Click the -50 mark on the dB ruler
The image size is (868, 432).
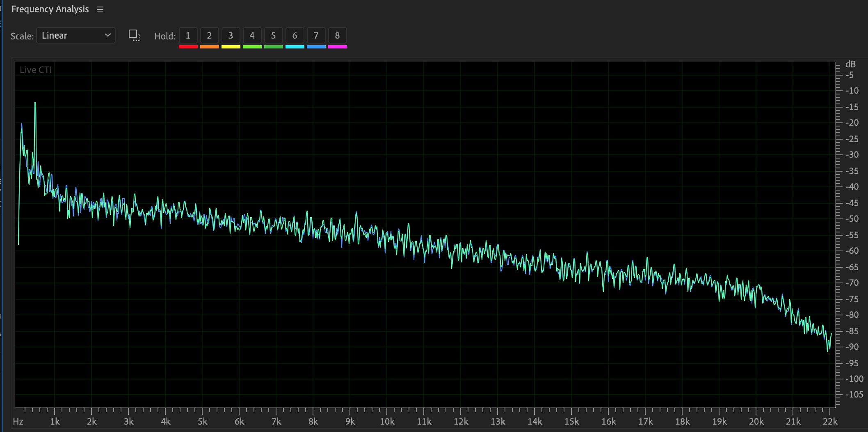[852, 218]
